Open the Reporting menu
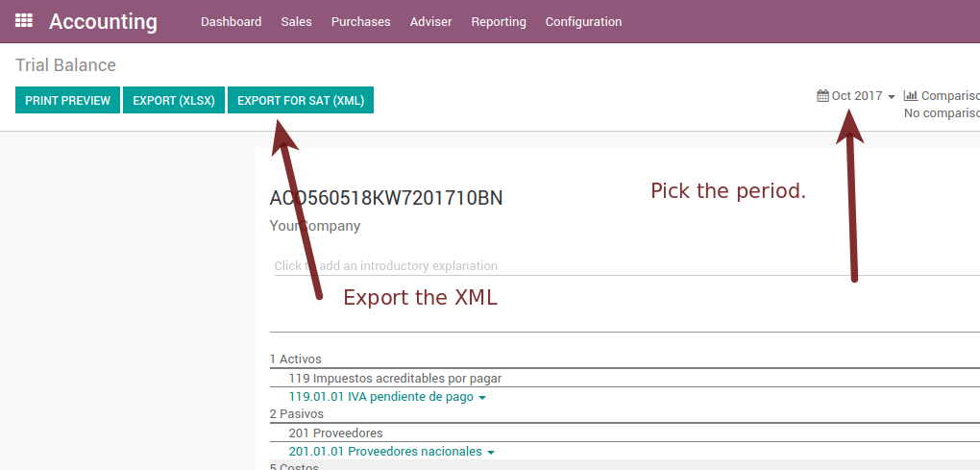The width and height of the screenshot is (980, 470). click(499, 22)
